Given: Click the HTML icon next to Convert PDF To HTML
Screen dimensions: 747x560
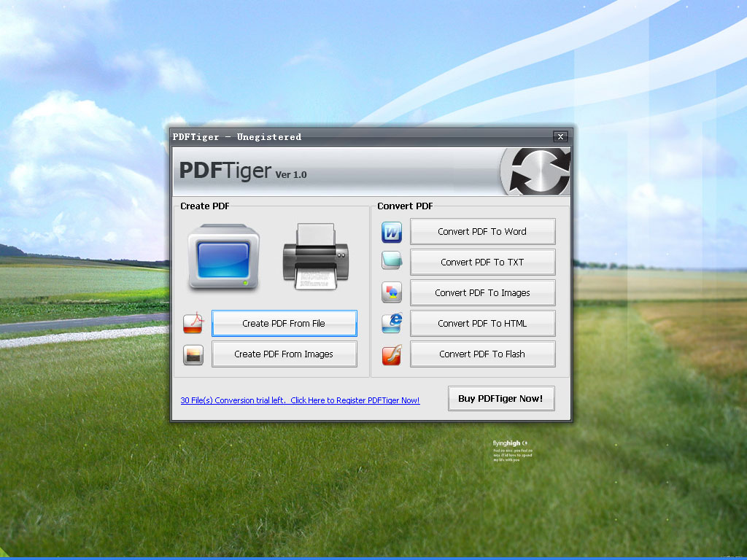Looking at the screenshot, I should (391, 323).
